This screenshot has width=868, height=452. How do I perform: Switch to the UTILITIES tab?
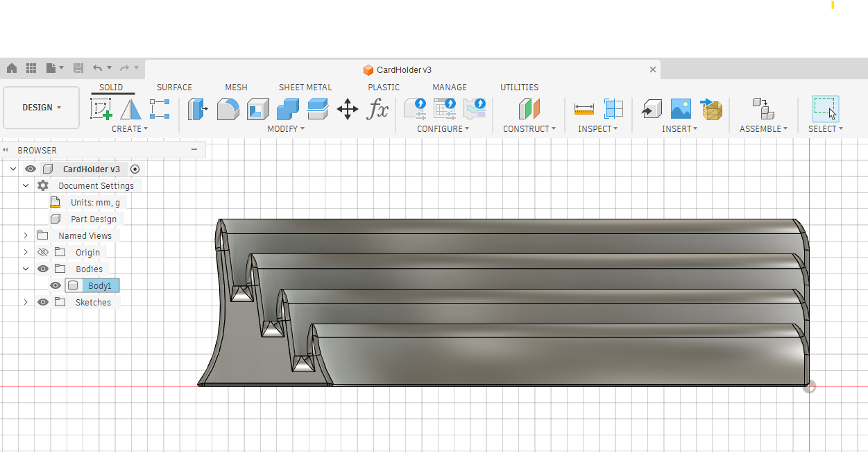click(520, 87)
